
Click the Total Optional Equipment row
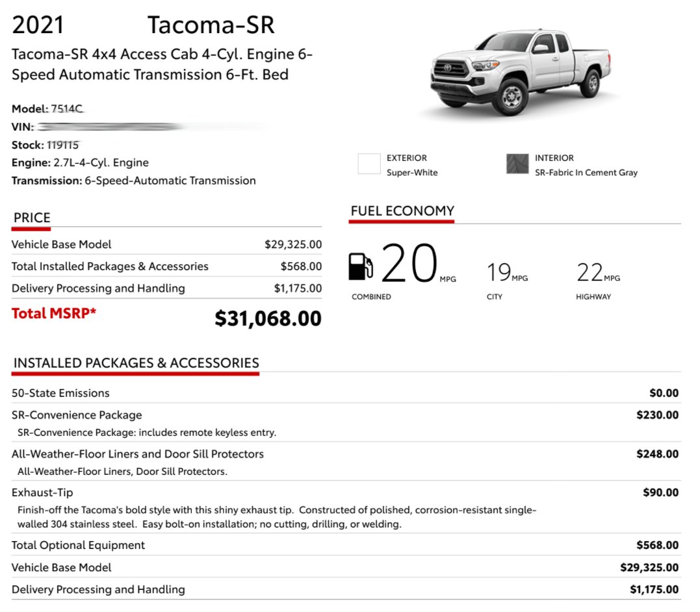(x=346, y=545)
